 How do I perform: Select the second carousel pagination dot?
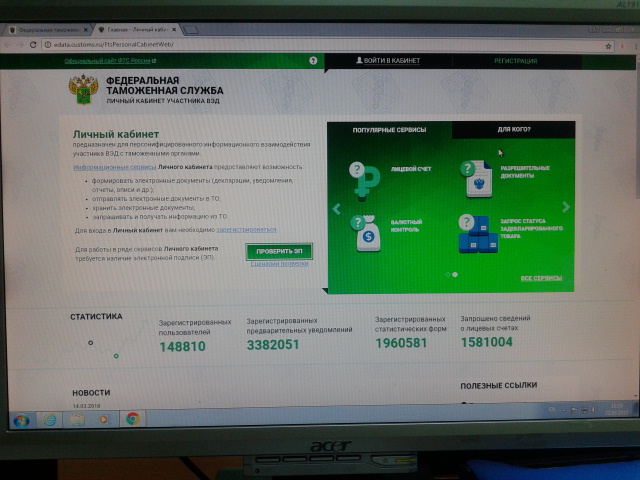455,273
